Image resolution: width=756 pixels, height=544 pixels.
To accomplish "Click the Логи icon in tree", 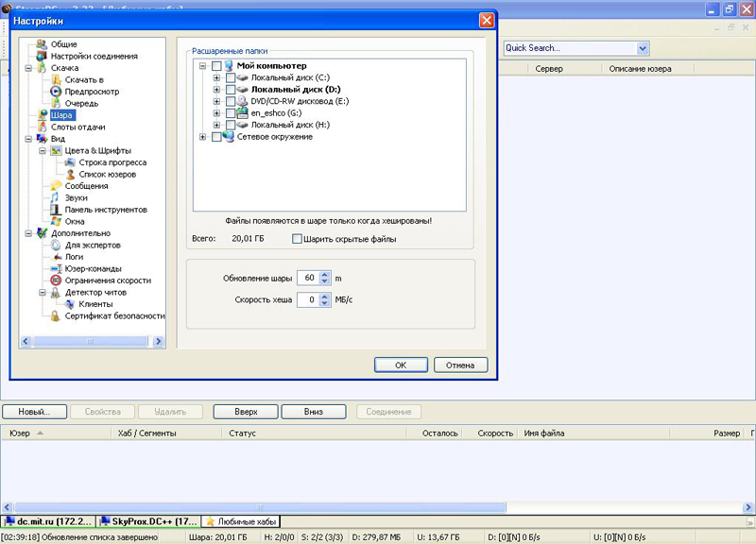I will click(x=57, y=257).
